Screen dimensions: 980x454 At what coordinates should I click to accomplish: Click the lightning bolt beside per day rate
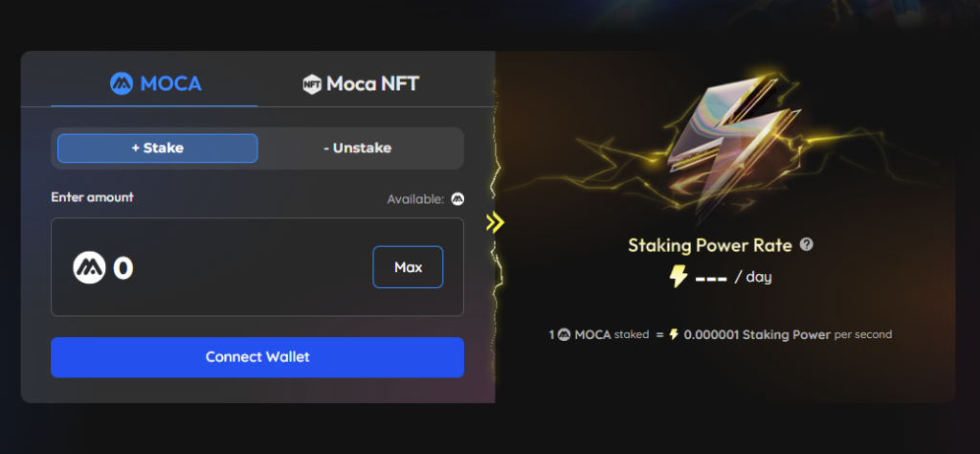(679, 277)
